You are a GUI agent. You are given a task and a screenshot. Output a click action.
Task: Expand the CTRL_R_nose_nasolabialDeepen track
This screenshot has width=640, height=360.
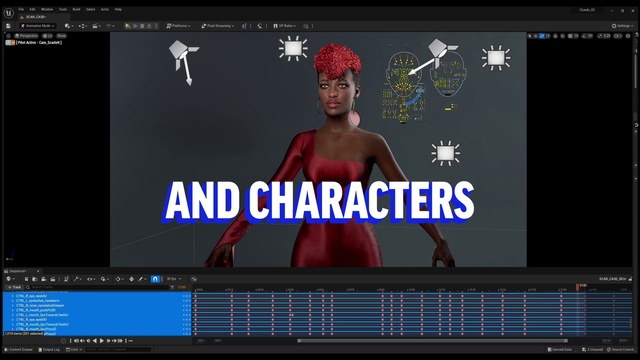coord(13,305)
